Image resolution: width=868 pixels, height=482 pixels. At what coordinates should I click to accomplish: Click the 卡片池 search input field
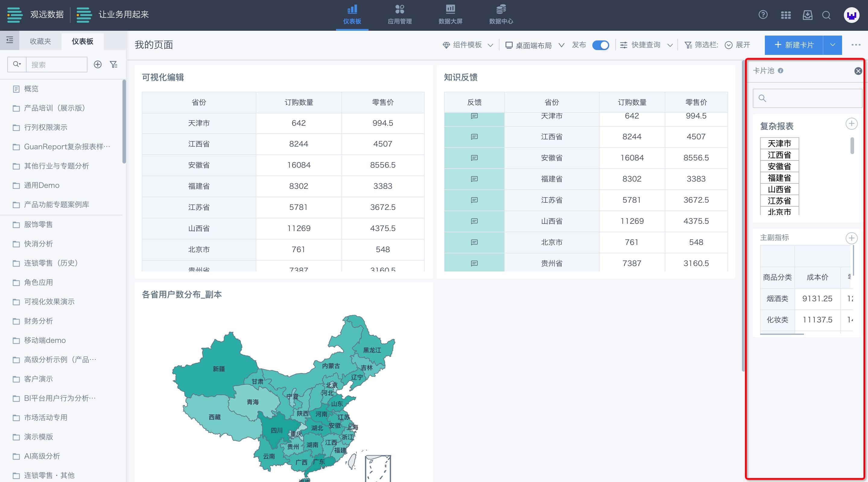point(807,98)
